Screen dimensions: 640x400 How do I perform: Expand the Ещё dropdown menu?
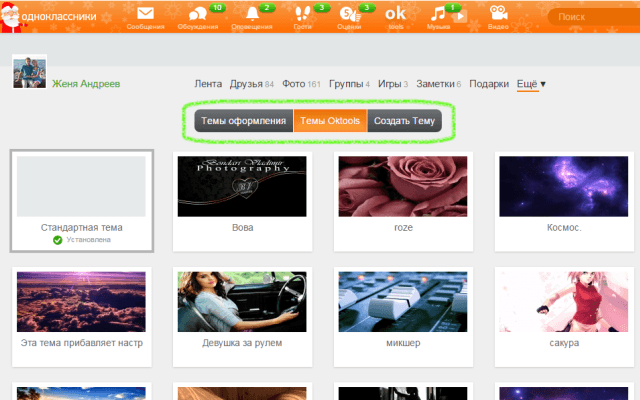click(531, 84)
